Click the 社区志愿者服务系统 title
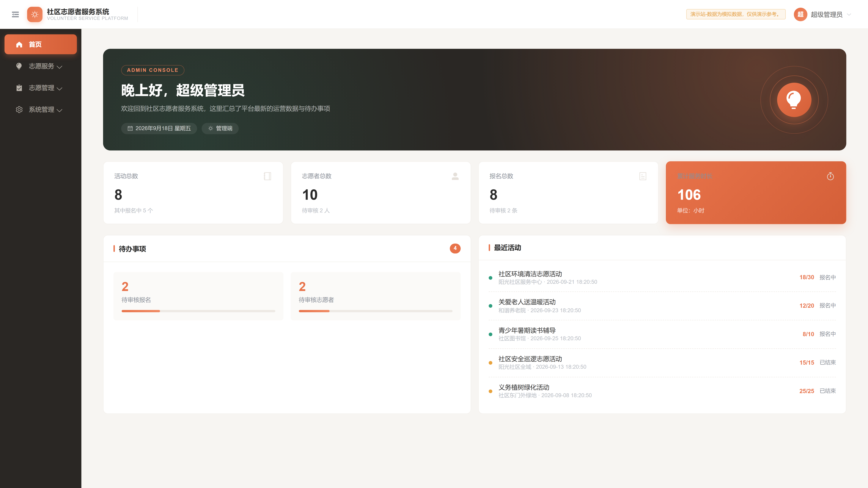868x488 pixels. click(78, 12)
